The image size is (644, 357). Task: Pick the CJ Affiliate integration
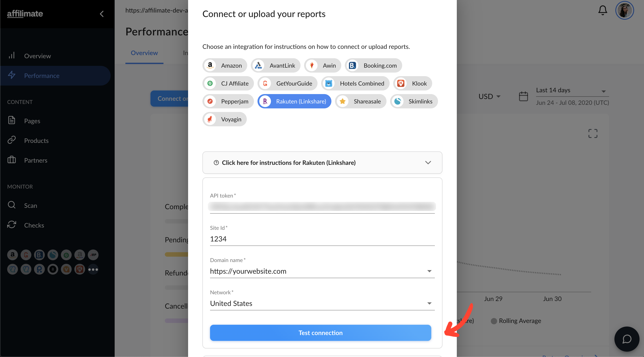pyautogui.click(x=228, y=84)
